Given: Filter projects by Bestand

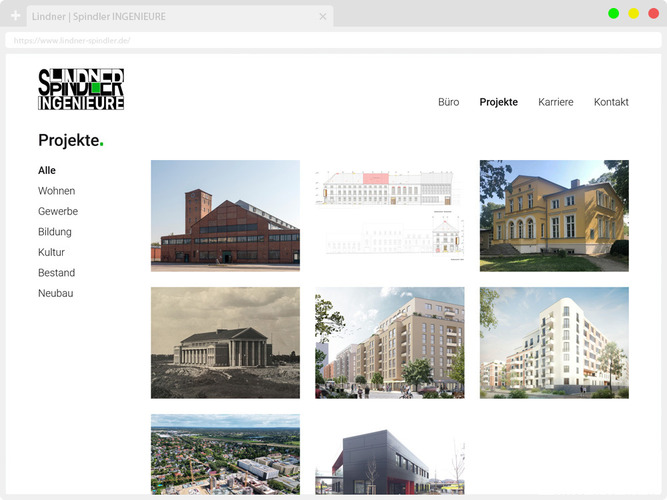Looking at the screenshot, I should 56,273.
